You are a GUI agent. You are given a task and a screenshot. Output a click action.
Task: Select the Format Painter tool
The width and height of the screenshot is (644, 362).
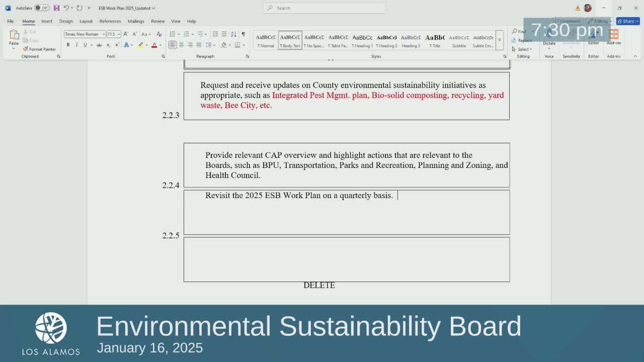(39, 49)
